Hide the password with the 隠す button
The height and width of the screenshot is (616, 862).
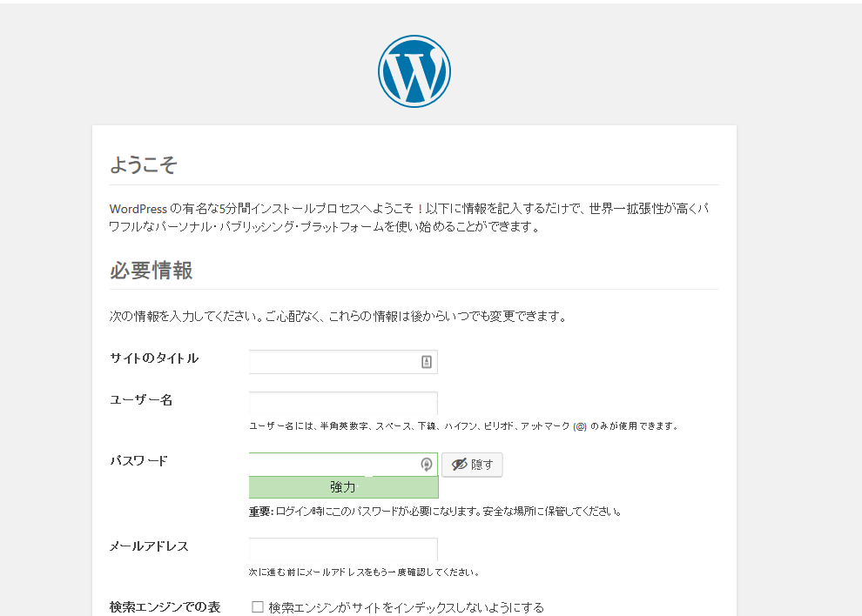coord(472,465)
